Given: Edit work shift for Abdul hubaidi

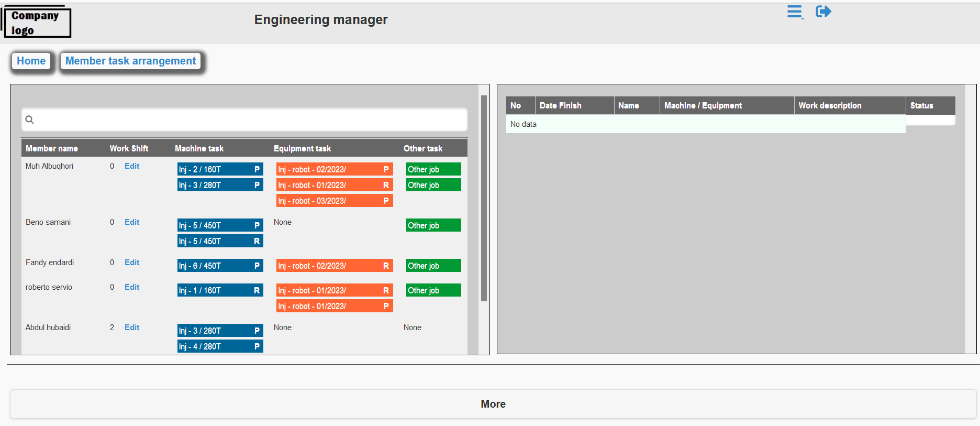Looking at the screenshot, I should (132, 327).
